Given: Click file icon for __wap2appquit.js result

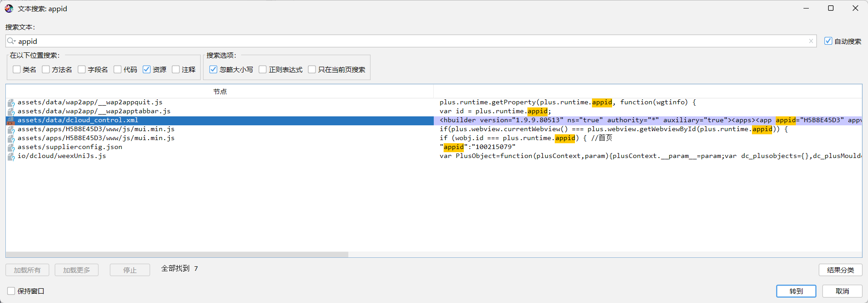Looking at the screenshot, I should [x=11, y=103].
